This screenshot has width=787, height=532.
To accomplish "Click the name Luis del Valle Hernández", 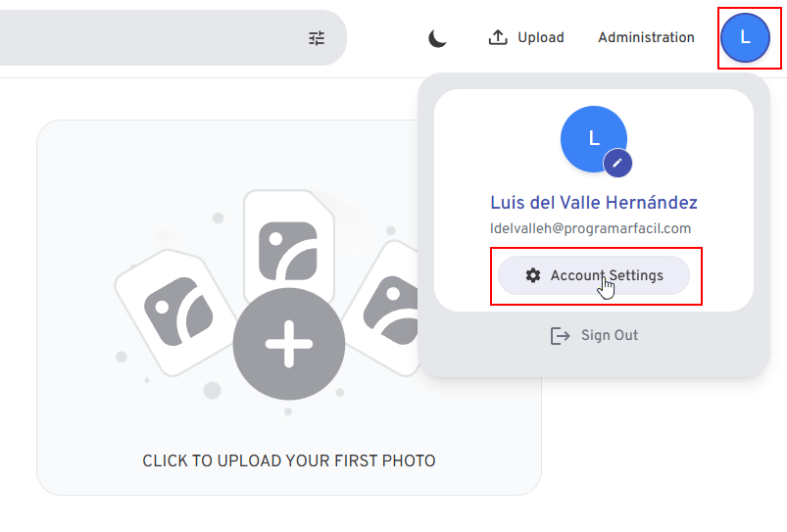I will point(594,203).
